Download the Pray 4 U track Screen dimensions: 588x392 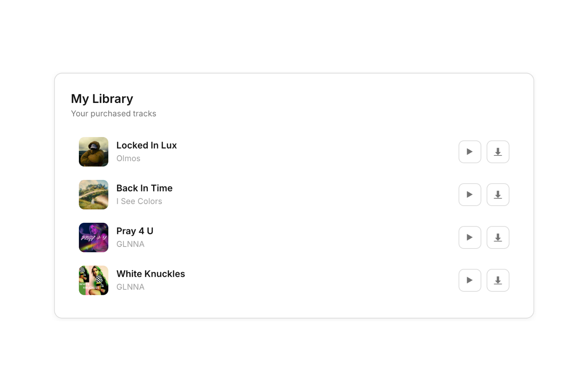(x=498, y=237)
